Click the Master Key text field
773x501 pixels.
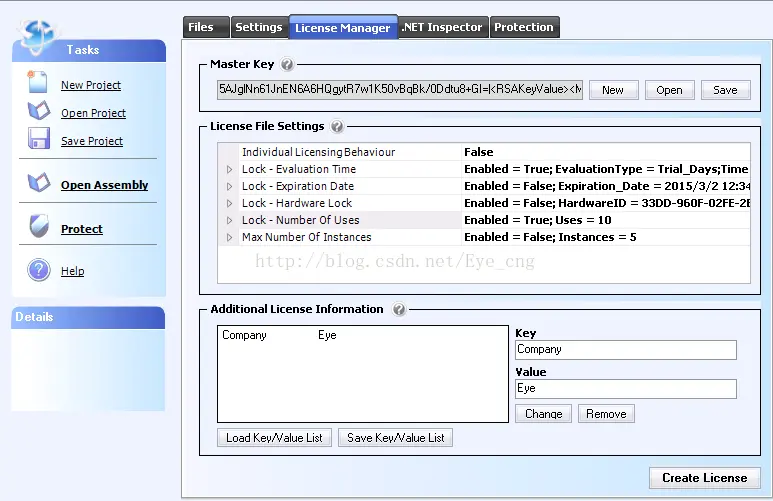coord(400,89)
